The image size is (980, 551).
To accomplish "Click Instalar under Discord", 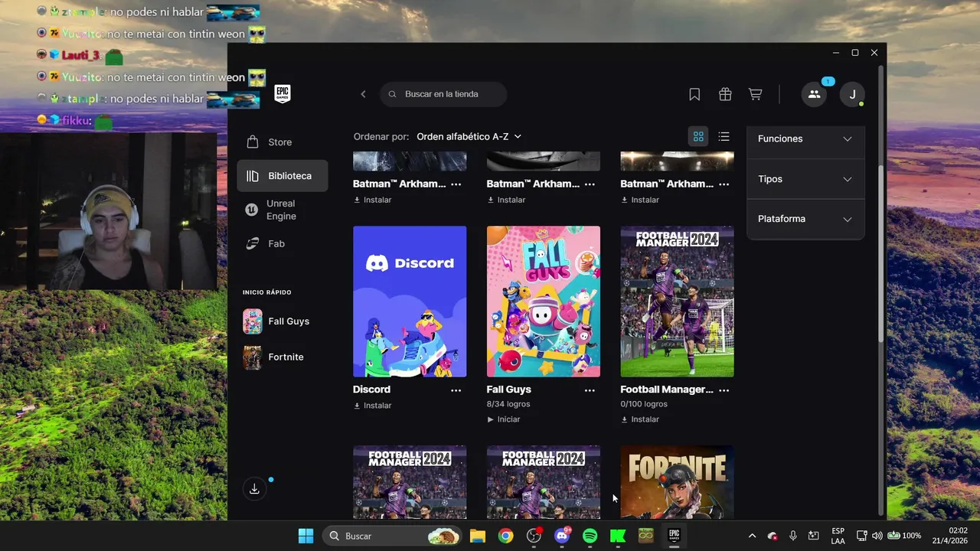I will 372,406.
